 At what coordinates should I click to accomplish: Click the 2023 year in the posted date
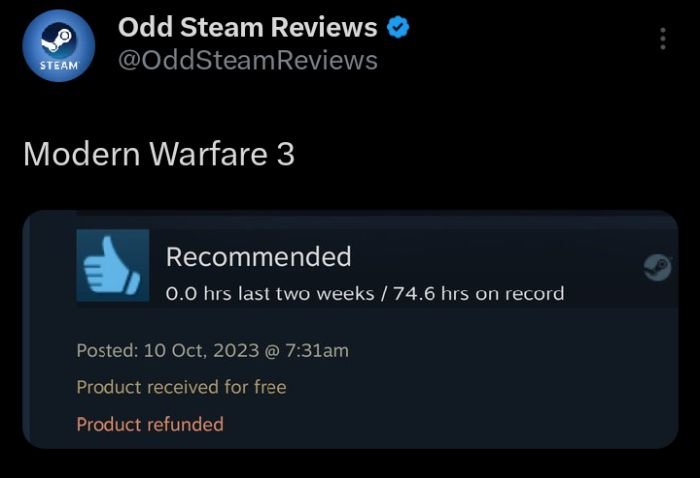[236, 350]
